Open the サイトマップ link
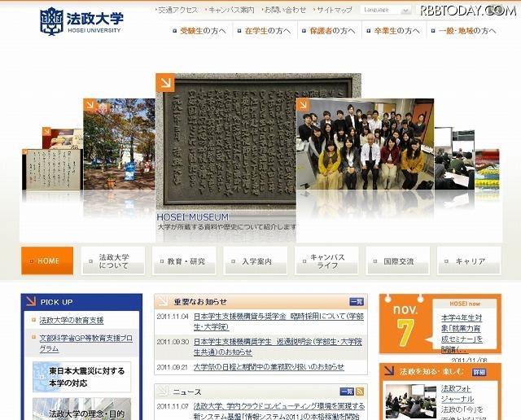 coord(333,10)
